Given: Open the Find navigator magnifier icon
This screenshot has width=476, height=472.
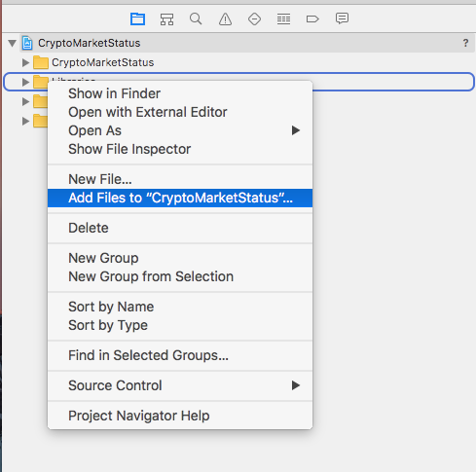Looking at the screenshot, I should [196, 18].
